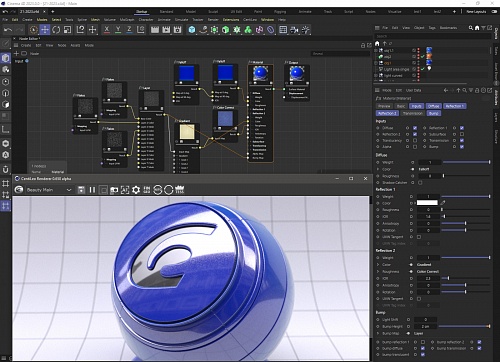
Task: Adjust the Bump Height slider
Action: 465,326
